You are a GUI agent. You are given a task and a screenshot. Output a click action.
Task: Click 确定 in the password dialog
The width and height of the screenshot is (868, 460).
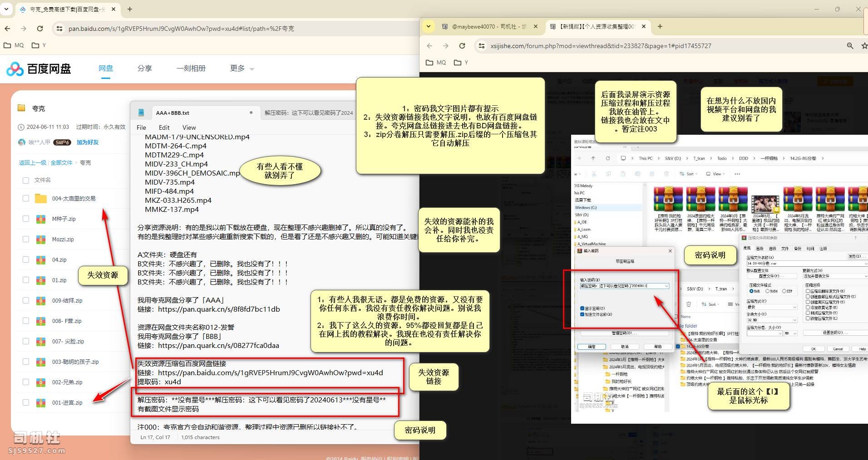point(592,347)
